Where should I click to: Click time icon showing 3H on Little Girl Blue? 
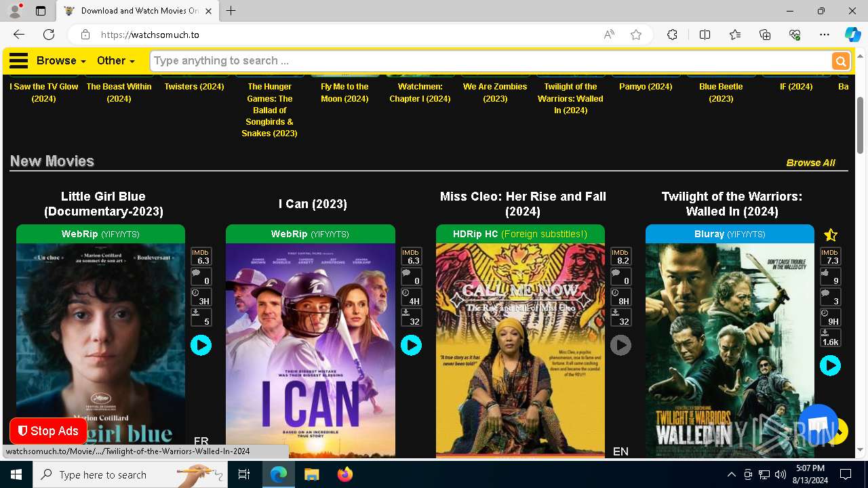coord(201,297)
